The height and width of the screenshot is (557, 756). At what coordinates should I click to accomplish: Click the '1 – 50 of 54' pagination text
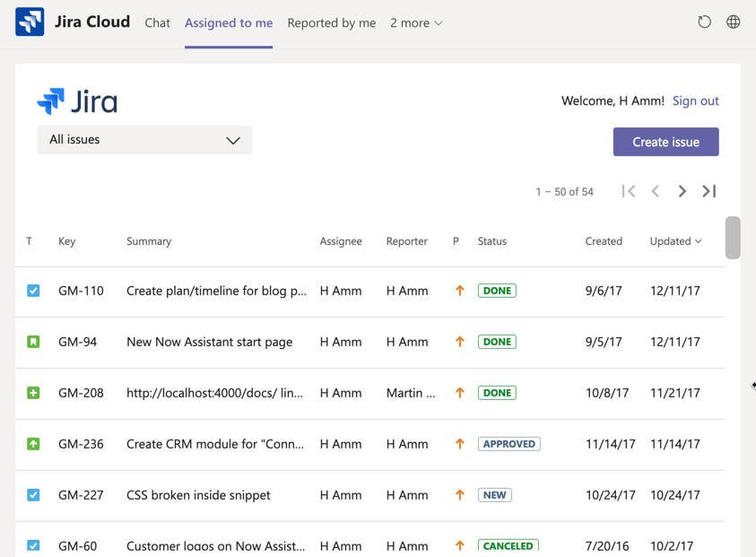coord(564,192)
